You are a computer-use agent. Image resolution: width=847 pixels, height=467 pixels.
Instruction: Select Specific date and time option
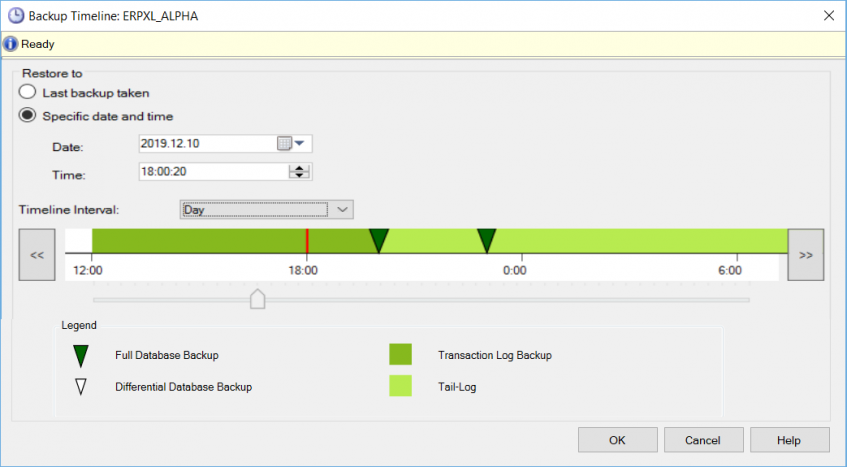(28, 115)
